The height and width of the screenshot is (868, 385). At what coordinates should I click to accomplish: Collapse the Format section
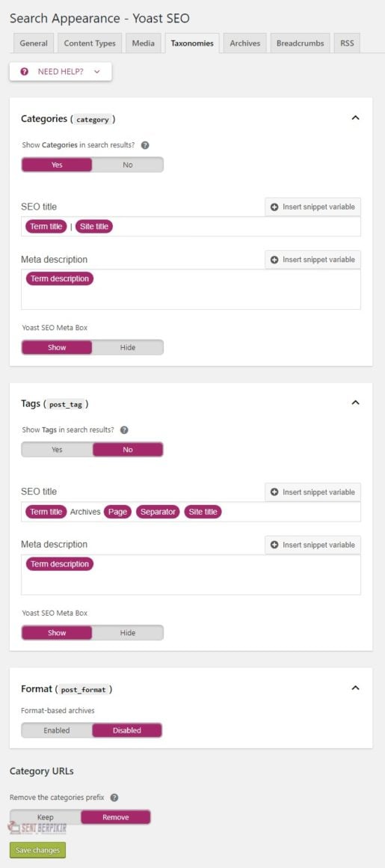[x=356, y=688]
